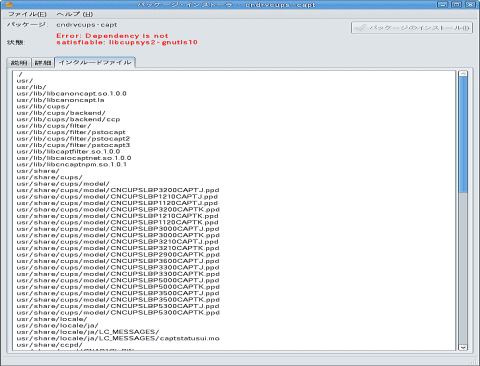Click the usr/lib/cups/filter/pstocapt2 row

pyautogui.click(x=73, y=139)
